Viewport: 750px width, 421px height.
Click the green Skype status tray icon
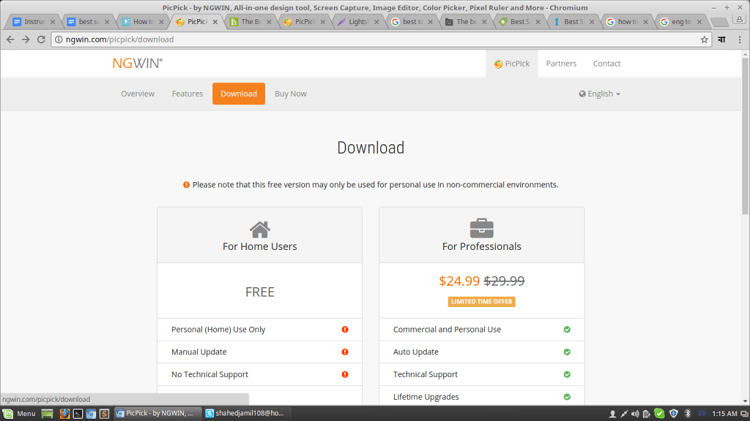660,414
